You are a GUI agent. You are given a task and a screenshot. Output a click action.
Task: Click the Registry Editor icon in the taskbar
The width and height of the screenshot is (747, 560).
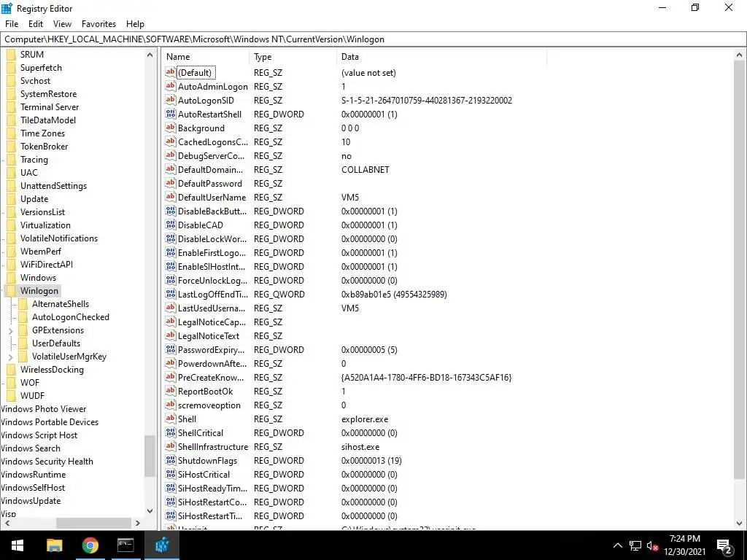click(x=162, y=545)
